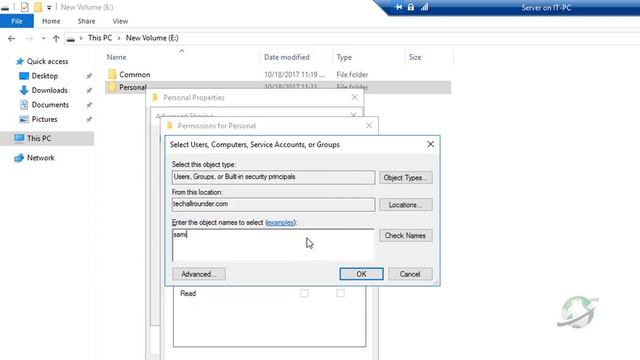
Task: Select the Common folder
Action: [135, 75]
